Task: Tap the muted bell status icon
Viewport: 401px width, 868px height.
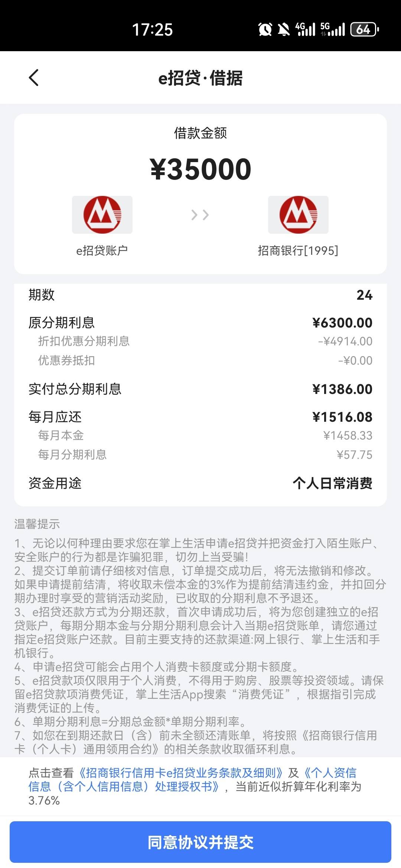Action: tap(284, 29)
